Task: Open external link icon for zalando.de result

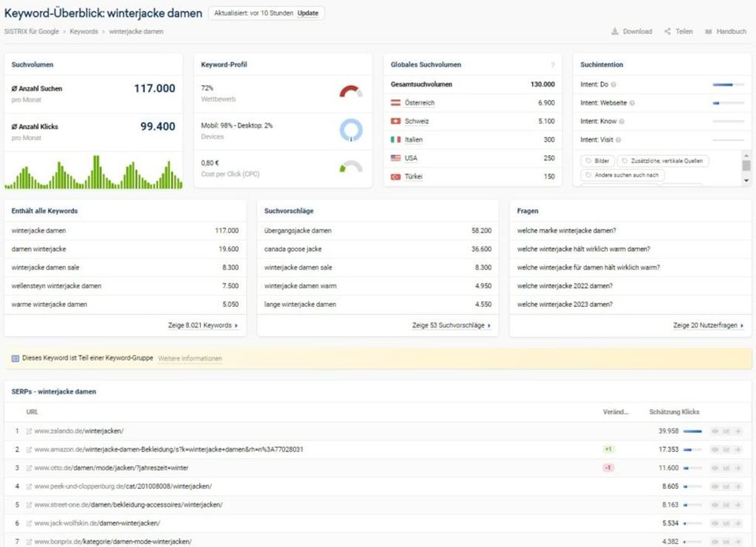Action: tap(29, 431)
